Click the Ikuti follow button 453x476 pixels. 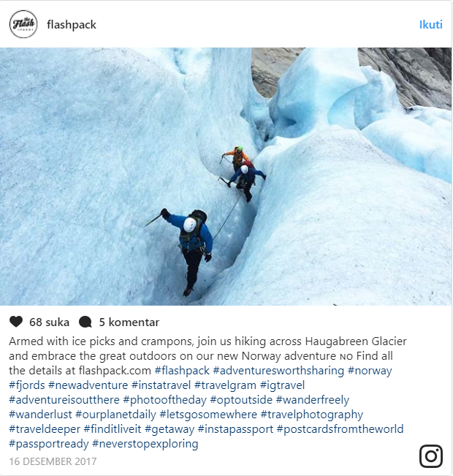coord(431,25)
